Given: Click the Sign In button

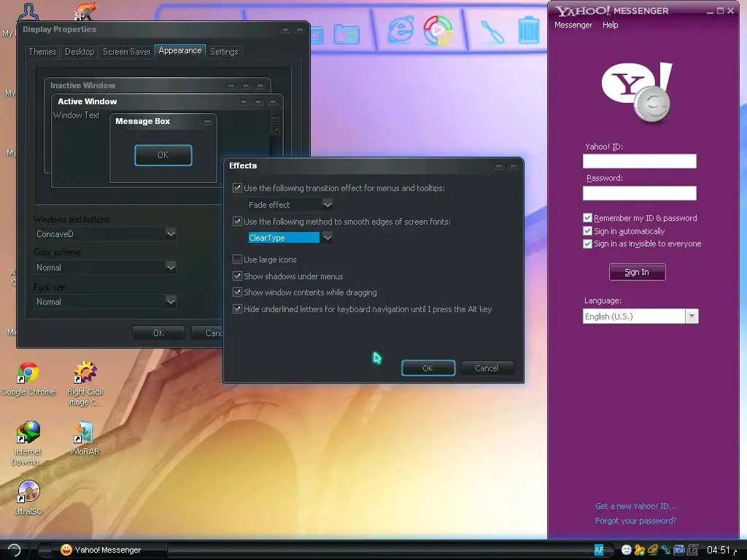Looking at the screenshot, I should (x=637, y=272).
